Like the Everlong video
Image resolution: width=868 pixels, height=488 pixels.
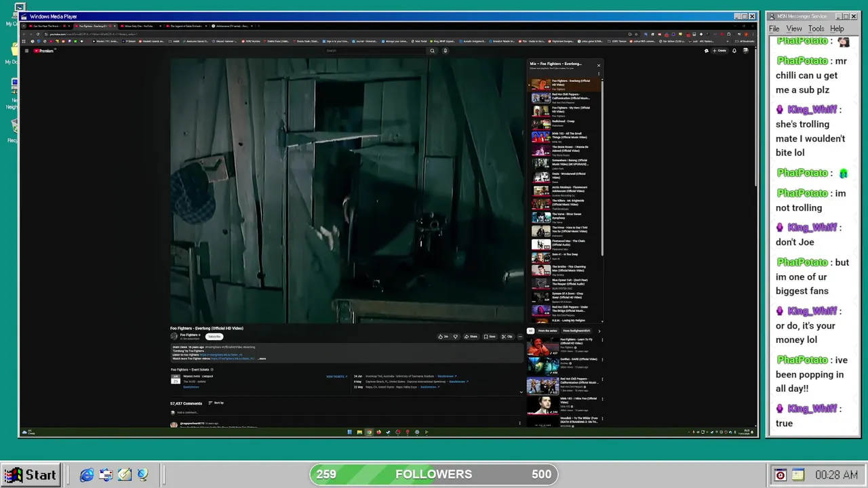(443, 337)
